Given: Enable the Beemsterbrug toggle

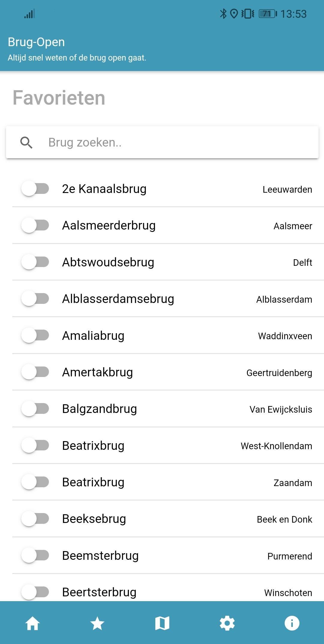Looking at the screenshot, I should coord(35,555).
